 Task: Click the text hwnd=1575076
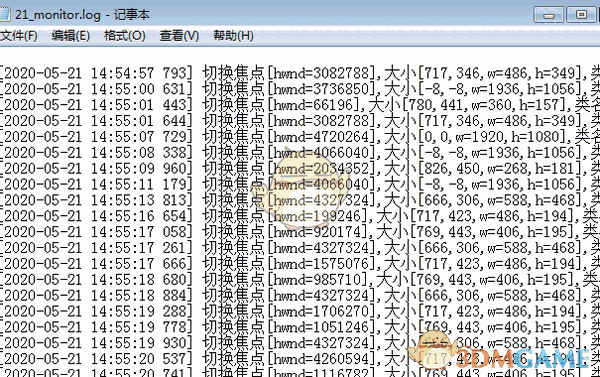click(x=321, y=264)
